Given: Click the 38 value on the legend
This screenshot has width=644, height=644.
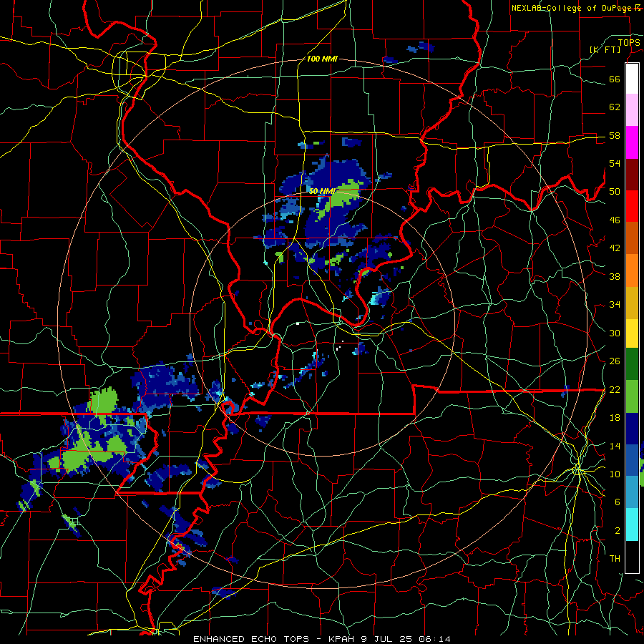Looking at the screenshot, I should point(615,276).
